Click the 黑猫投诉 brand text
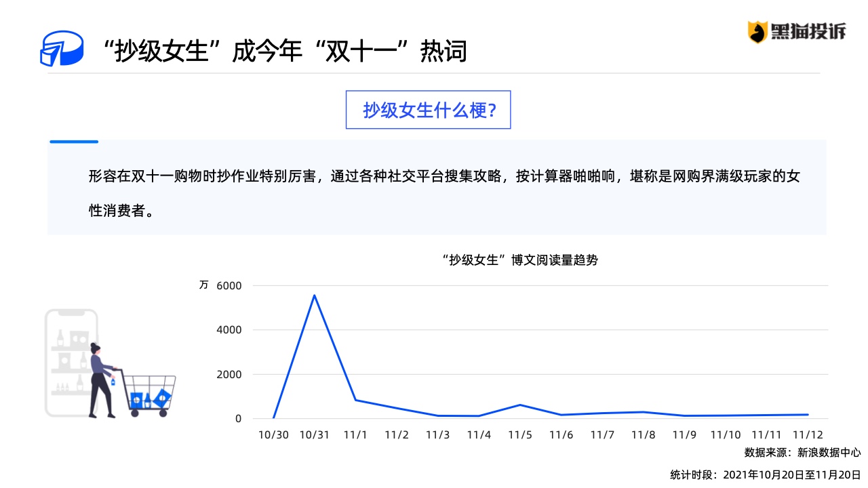868x488 pixels. tap(808, 31)
